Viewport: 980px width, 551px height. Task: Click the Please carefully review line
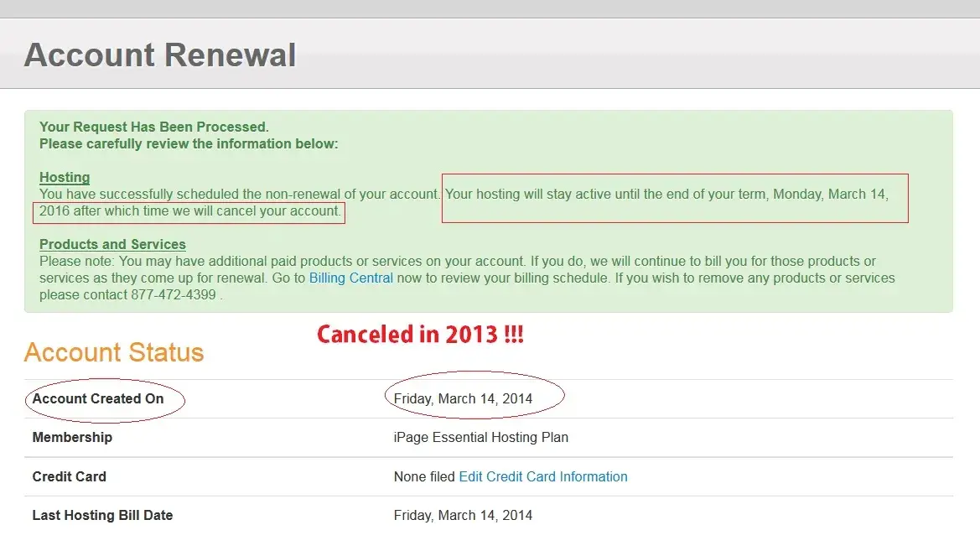(188, 143)
